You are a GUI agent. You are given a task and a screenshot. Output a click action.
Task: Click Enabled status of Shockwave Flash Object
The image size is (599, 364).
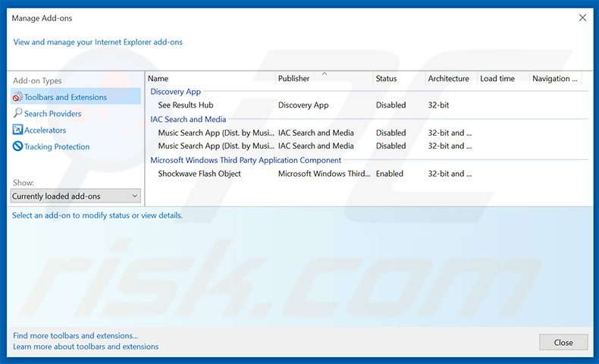[389, 174]
